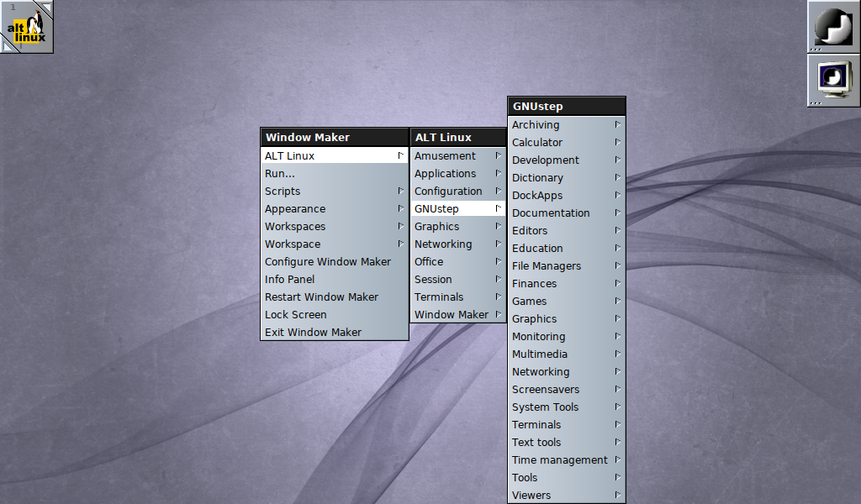Open Editors in GNUstep menu
Viewport: 861px width, 504px height.
[567, 230]
